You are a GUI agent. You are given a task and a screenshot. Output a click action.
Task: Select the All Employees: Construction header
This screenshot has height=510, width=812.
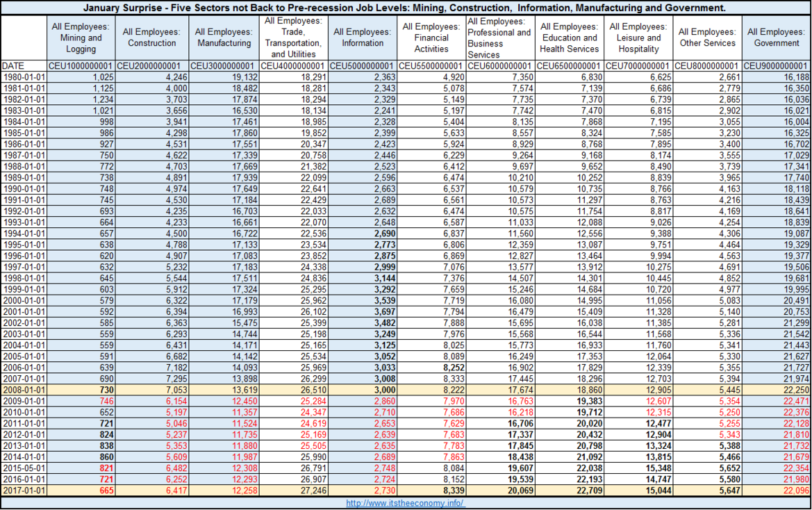click(x=151, y=38)
